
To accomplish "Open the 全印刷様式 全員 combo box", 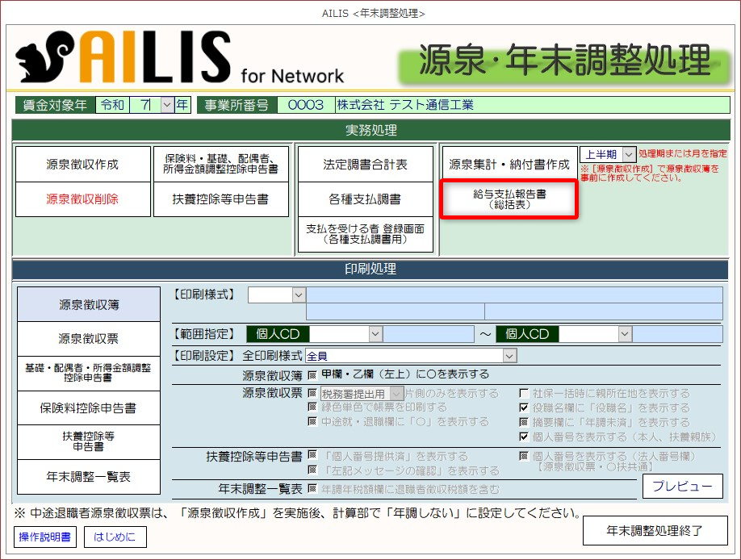I will pyautogui.click(x=509, y=355).
